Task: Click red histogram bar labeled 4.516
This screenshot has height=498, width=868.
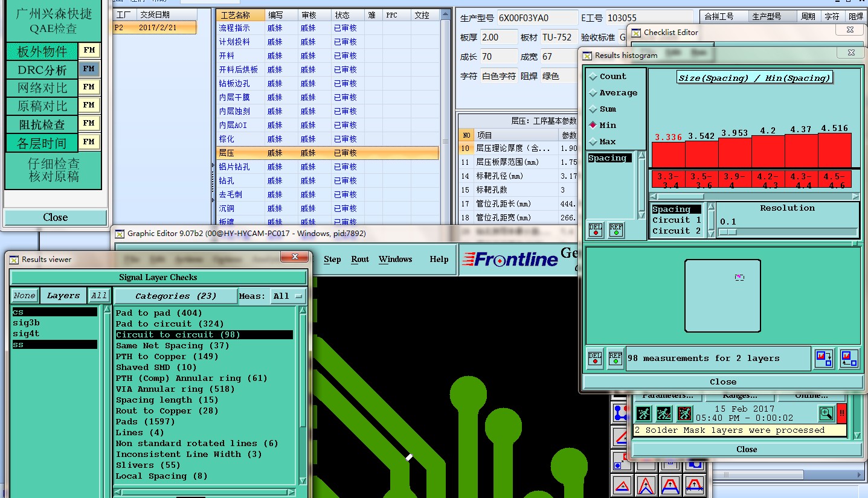Action: pyautogui.click(x=835, y=151)
